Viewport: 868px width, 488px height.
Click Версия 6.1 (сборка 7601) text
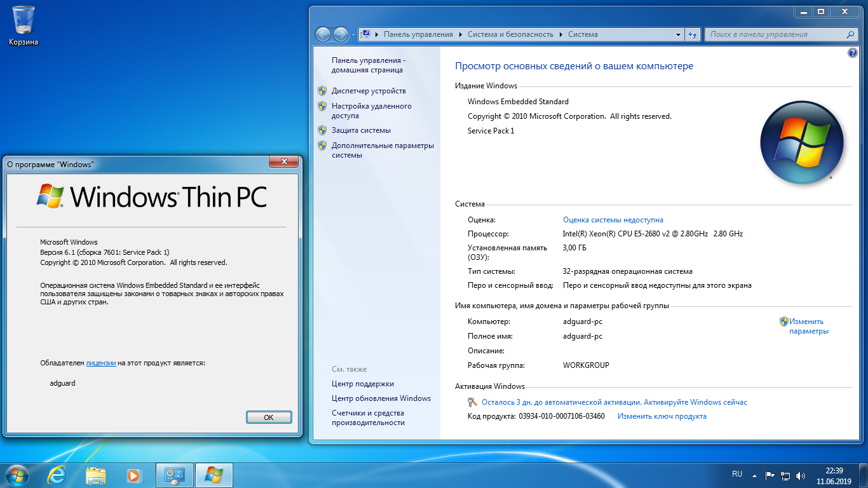105,252
